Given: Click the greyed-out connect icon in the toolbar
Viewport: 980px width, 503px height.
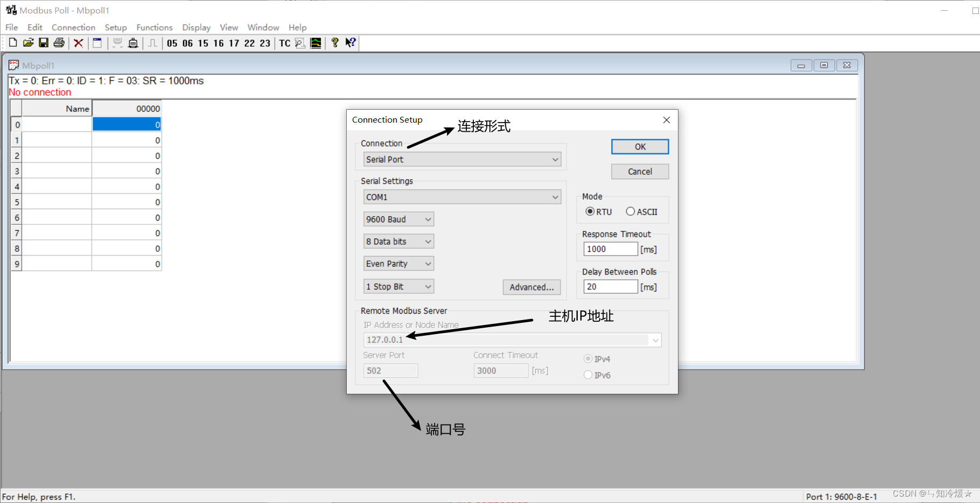Looking at the screenshot, I should point(117,43).
